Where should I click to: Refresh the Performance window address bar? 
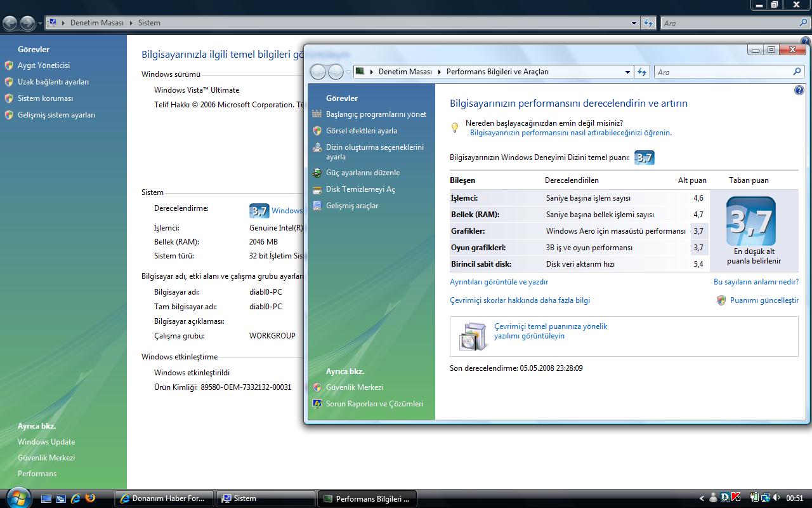[x=642, y=72]
